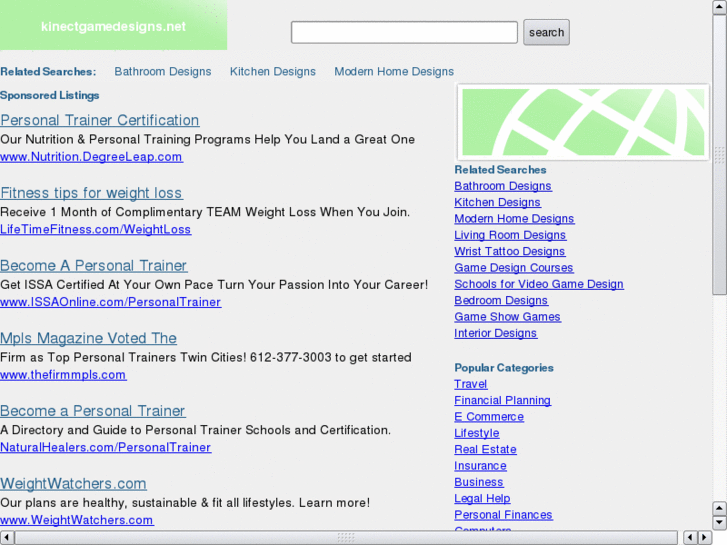This screenshot has width=727, height=545.
Task: Open Insurance category
Action: click(480, 466)
